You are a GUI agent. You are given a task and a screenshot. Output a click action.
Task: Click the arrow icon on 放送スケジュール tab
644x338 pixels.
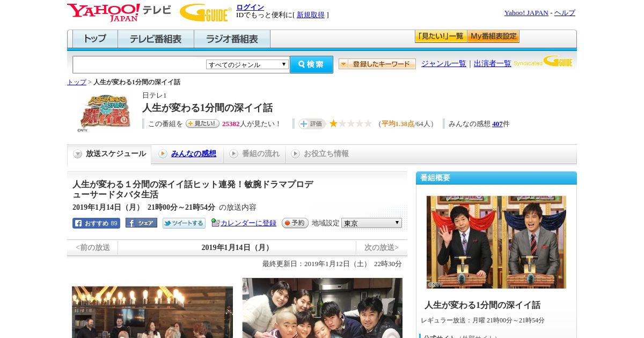pos(78,154)
